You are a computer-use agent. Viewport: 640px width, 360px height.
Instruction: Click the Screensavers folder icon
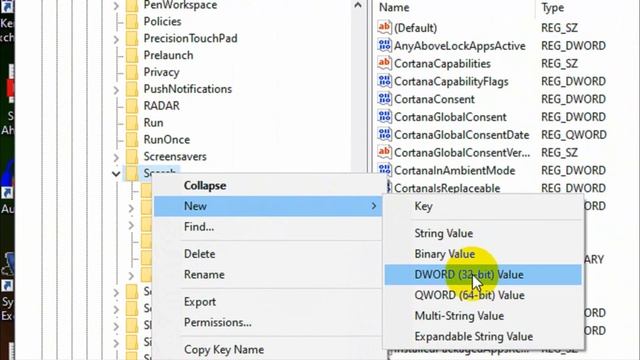point(132,156)
